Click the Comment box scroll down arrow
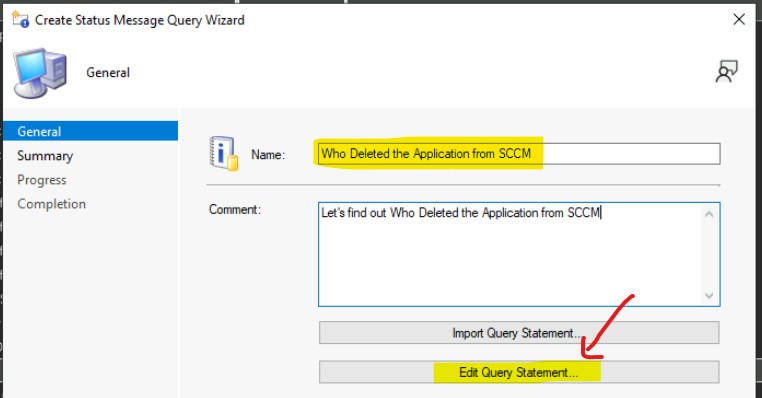Screen dimensions: 762x398 (709, 295)
